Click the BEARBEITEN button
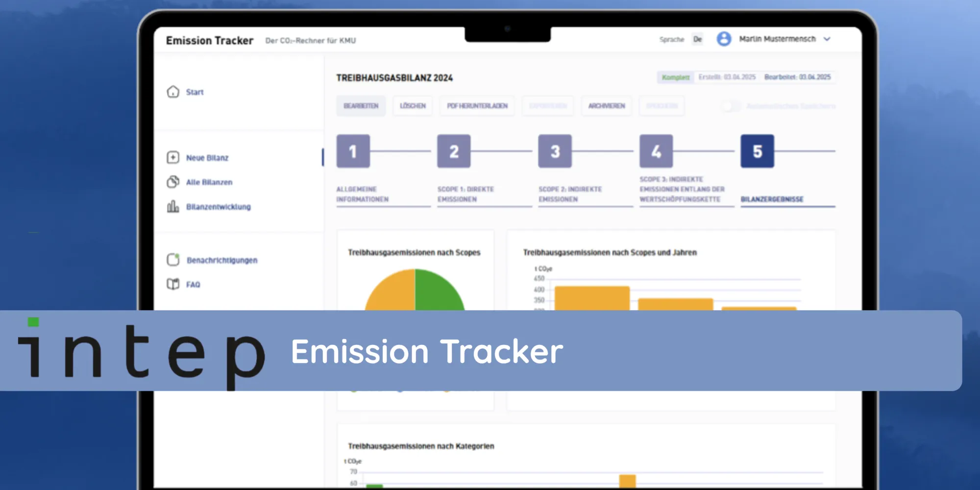 click(x=361, y=106)
